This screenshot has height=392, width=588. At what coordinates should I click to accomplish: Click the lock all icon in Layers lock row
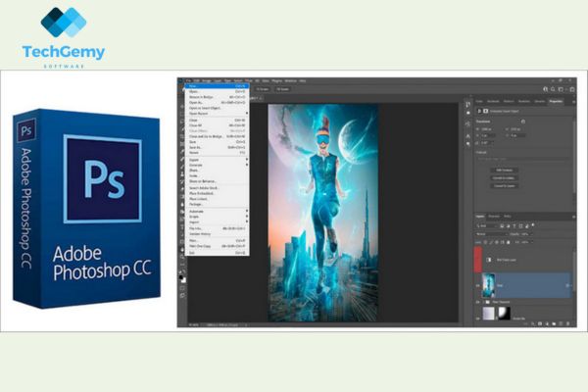tap(508, 242)
